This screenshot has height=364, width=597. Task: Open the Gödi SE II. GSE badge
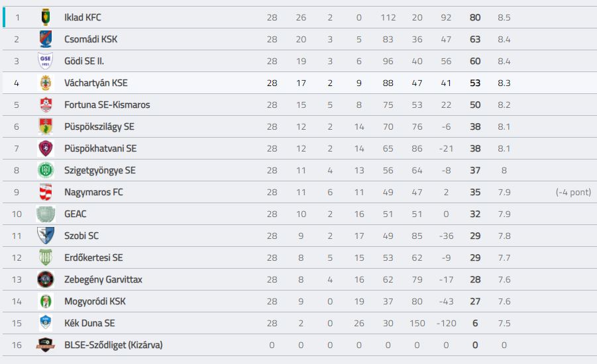click(46, 61)
